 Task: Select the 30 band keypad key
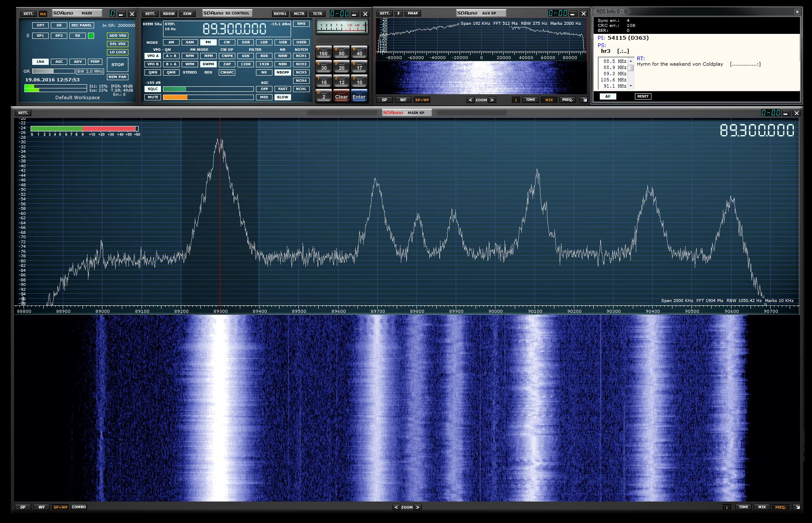(x=323, y=66)
